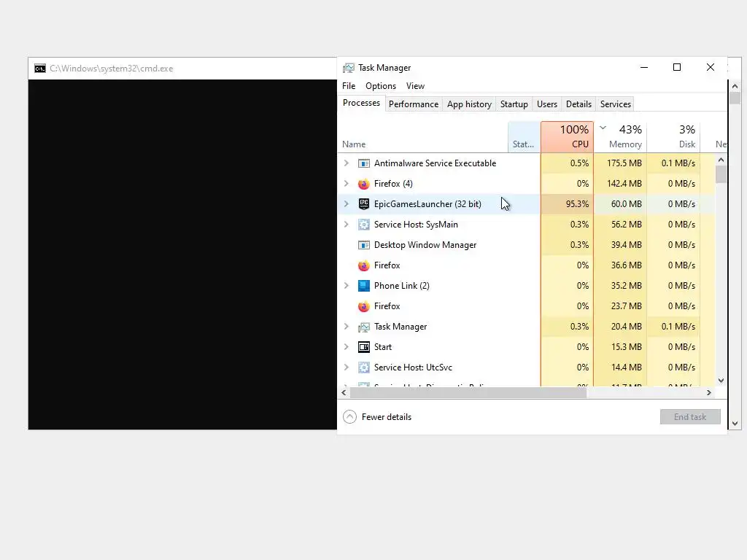Expand the Task Manager process group
This screenshot has width=747, height=560.
347,326
